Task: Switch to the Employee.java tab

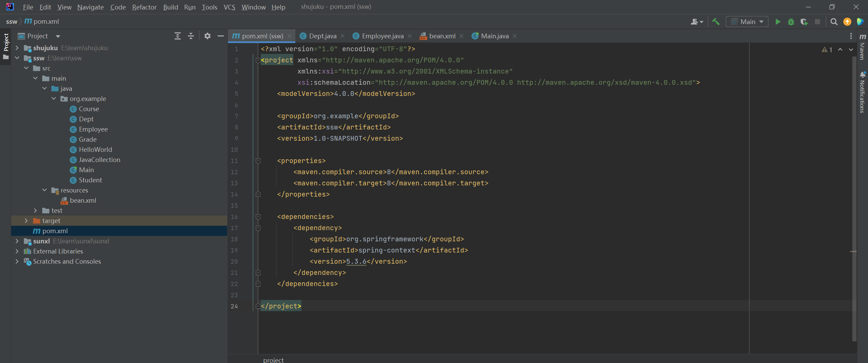Action: [382, 36]
